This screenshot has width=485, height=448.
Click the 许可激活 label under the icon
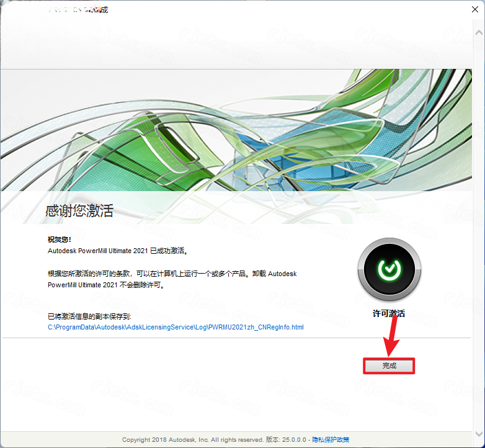(x=389, y=313)
